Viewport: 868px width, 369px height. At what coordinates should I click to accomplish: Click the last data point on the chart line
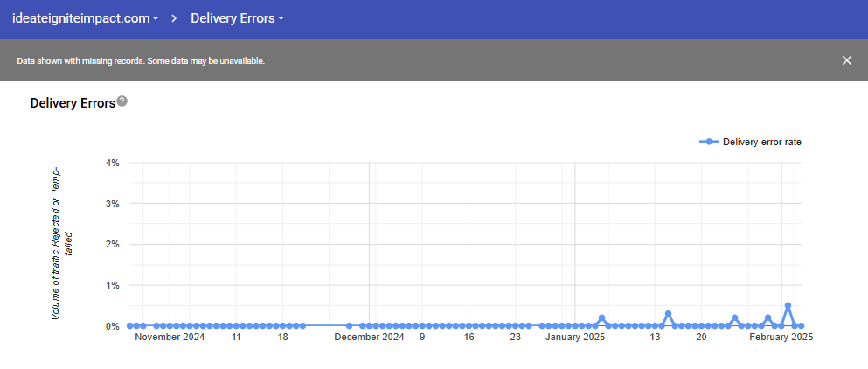(801, 325)
